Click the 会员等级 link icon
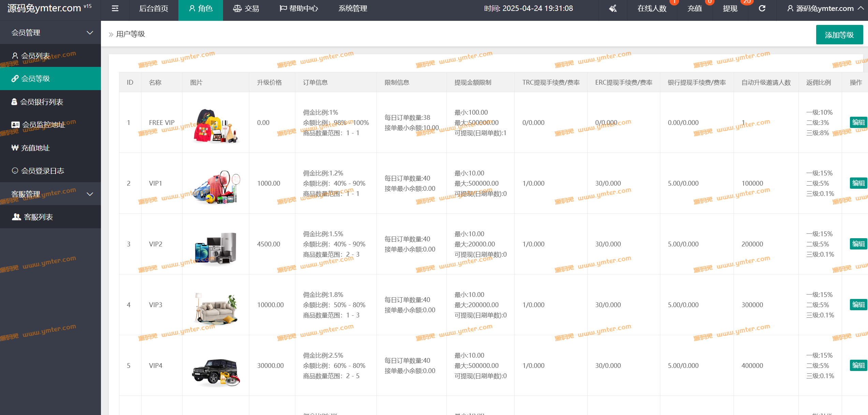This screenshot has height=415, width=868. coord(15,78)
